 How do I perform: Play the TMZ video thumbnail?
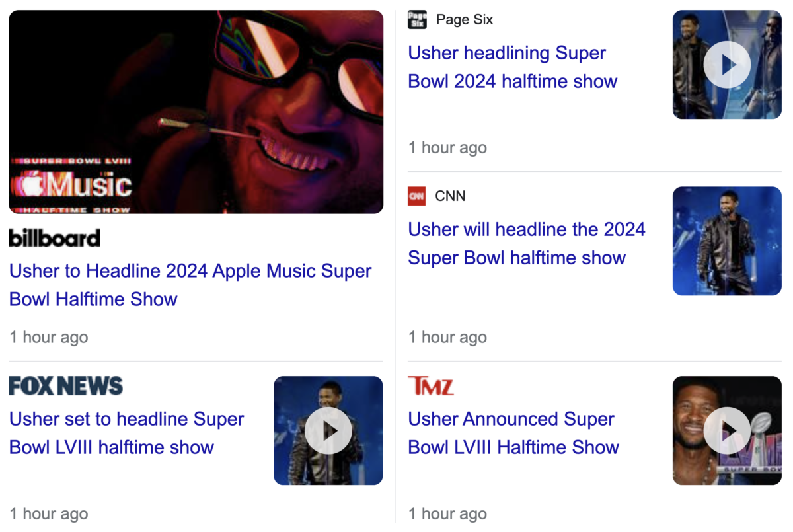click(727, 431)
